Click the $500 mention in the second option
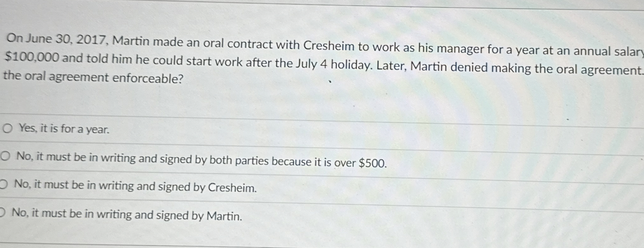 click(373, 162)
